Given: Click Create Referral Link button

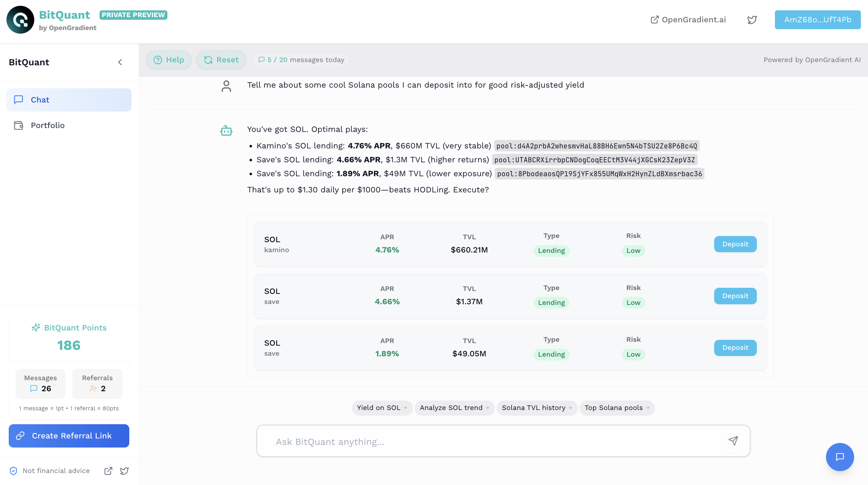Looking at the screenshot, I should tap(69, 436).
